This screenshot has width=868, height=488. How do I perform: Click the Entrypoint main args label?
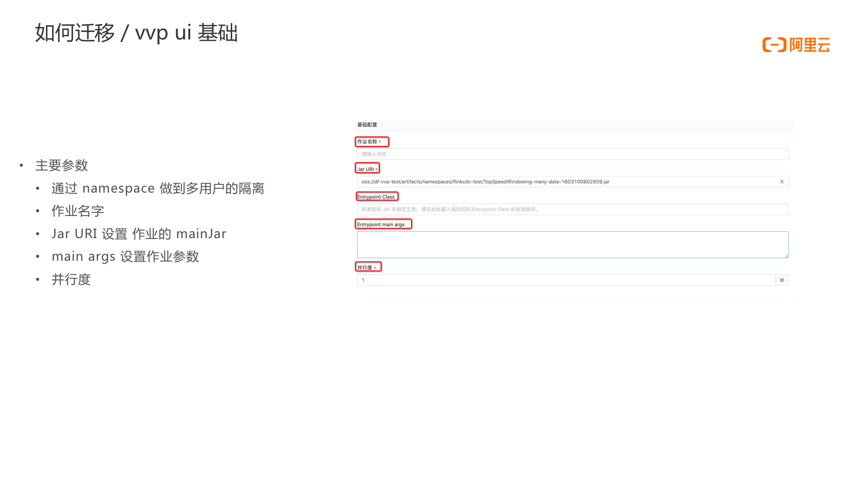click(x=381, y=225)
